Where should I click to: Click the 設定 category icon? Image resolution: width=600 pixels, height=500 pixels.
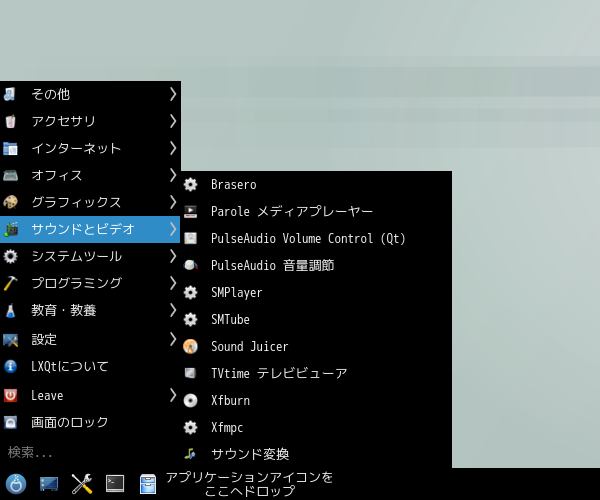click(x=10, y=340)
